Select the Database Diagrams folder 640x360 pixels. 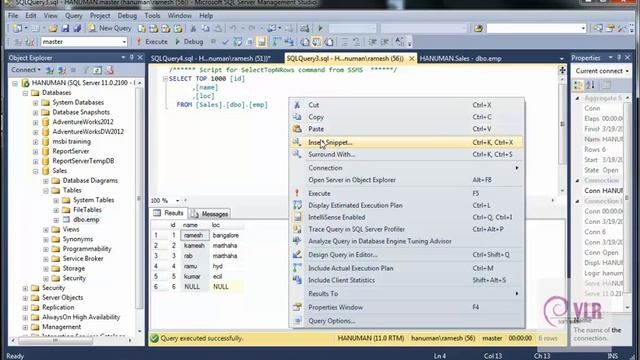pyautogui.click(x=90, y=180)
